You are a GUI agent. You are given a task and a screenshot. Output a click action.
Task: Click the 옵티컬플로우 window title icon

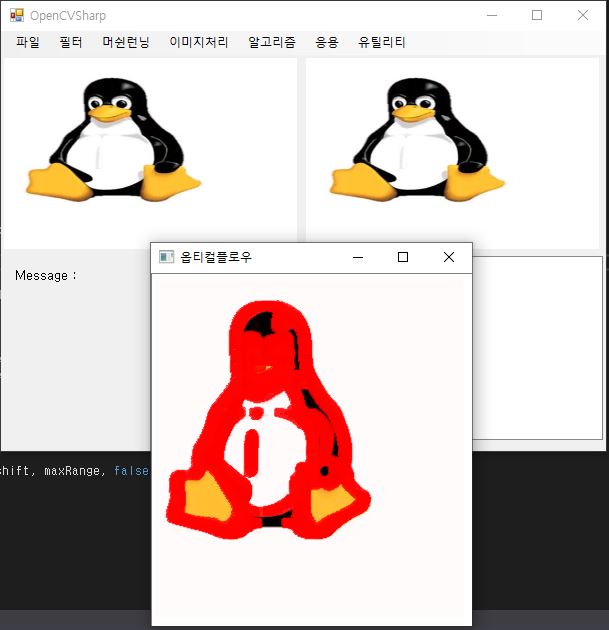coord(166,257)
